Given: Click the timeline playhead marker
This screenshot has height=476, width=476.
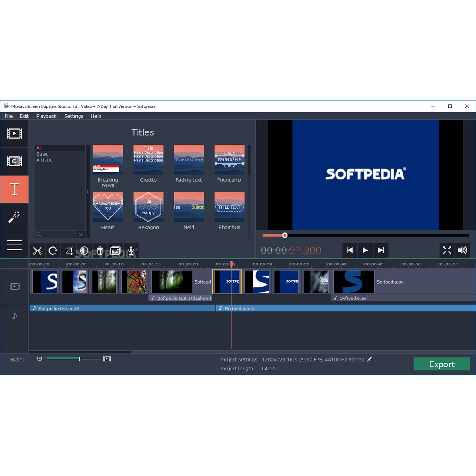Looking at the screenshot, I should coord(231,264).
